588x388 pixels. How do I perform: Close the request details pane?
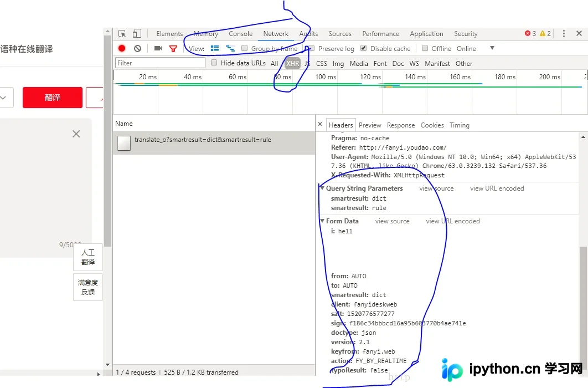[x=320, y=124]
